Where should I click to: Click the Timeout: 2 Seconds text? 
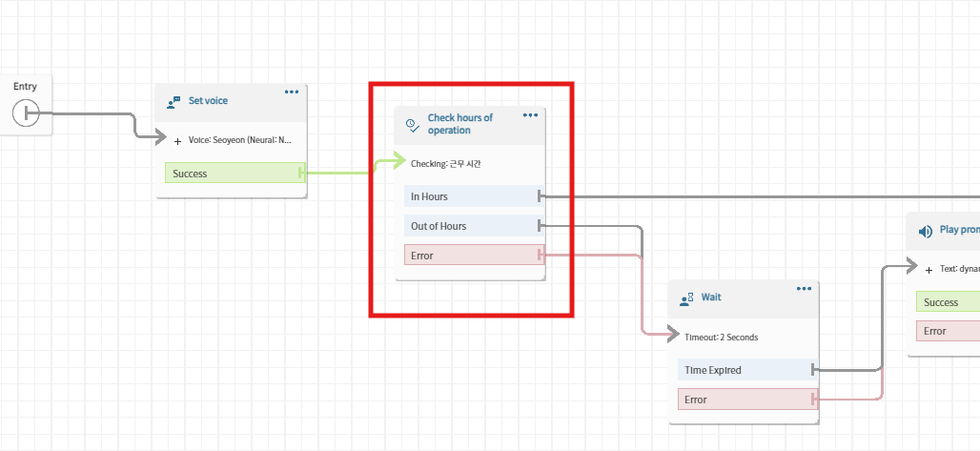pyautogui.click(x=722, y=338)
